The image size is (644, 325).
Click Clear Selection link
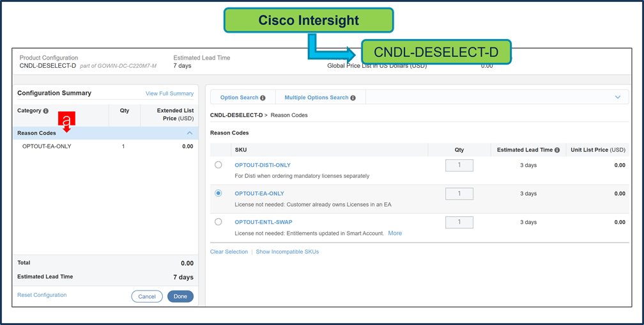point(229,252)
